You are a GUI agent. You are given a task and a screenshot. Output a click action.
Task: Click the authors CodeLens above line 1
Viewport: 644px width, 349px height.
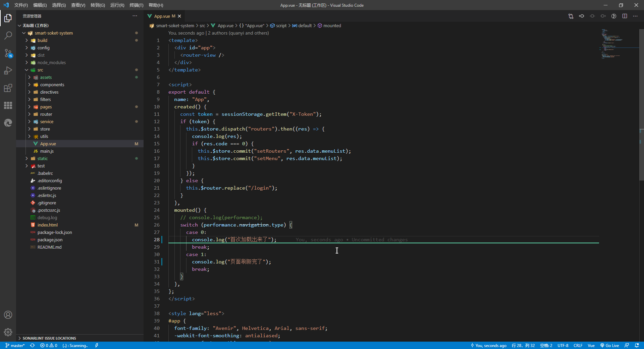click(238, 33)
